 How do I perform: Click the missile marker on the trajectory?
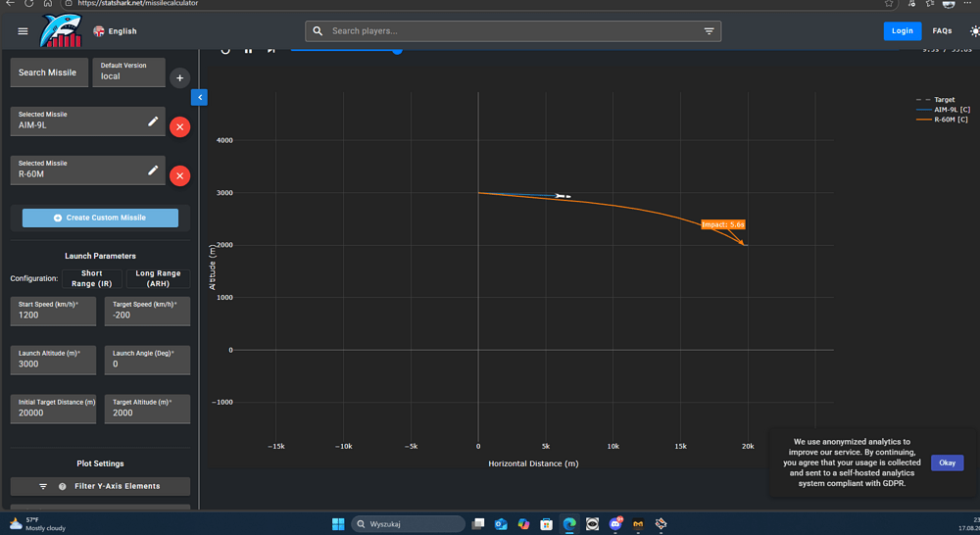coord(563,196)
